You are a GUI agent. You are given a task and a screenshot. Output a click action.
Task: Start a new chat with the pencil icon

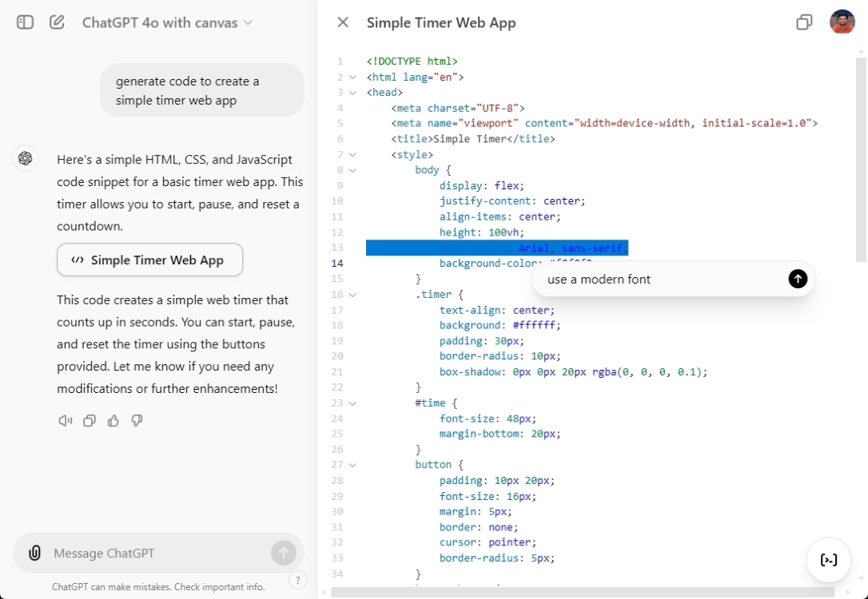pyautogui.click(x=57, y=22)
